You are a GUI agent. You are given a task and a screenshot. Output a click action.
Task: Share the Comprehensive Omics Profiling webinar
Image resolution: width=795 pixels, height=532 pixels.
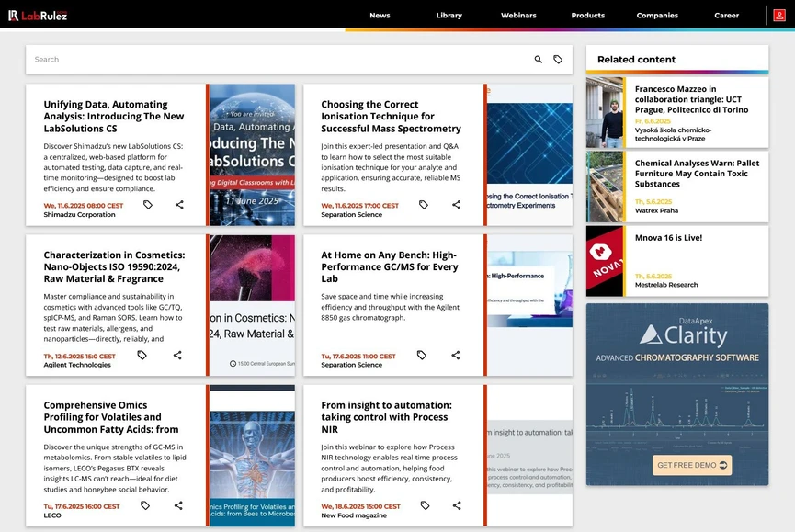click(178, 505)
